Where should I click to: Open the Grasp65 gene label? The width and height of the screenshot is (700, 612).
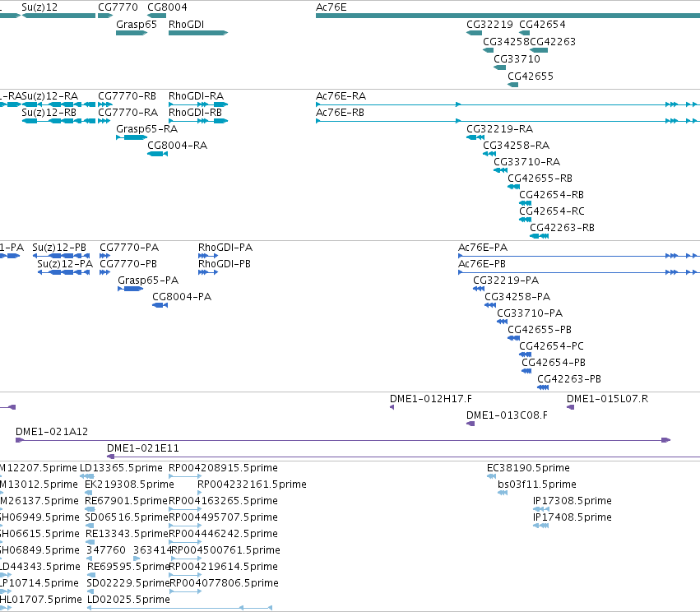(137, 25)
